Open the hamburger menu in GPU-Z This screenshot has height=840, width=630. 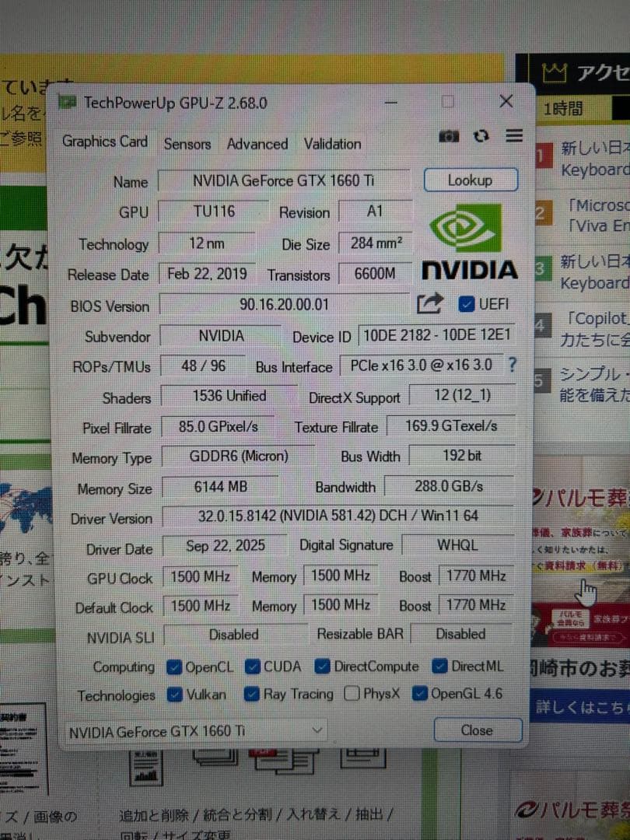pyautogui.click(x=513, y=135)
